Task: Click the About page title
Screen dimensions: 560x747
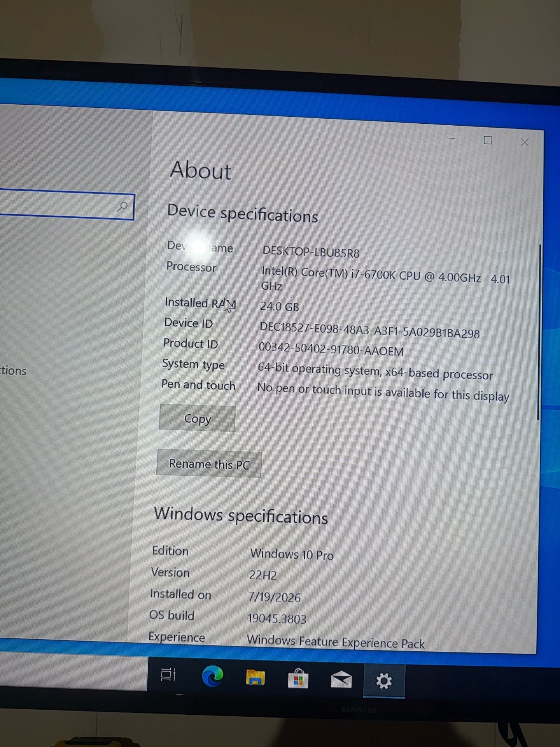Action: (201, 170)
